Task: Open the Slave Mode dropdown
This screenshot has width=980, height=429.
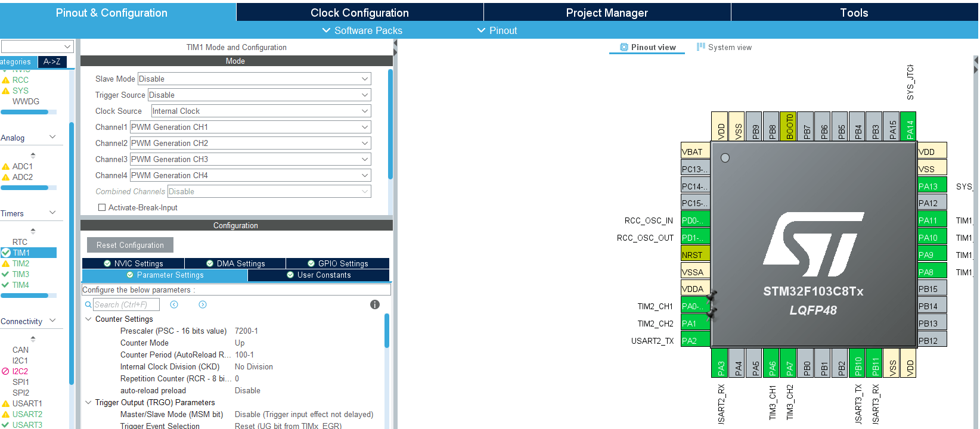Action: pos(255,79)
